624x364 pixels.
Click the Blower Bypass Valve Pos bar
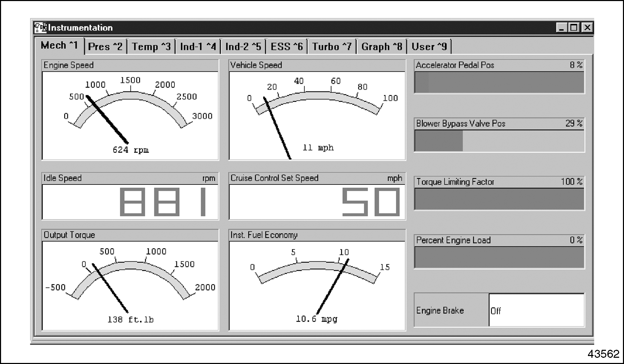(499, 141)
